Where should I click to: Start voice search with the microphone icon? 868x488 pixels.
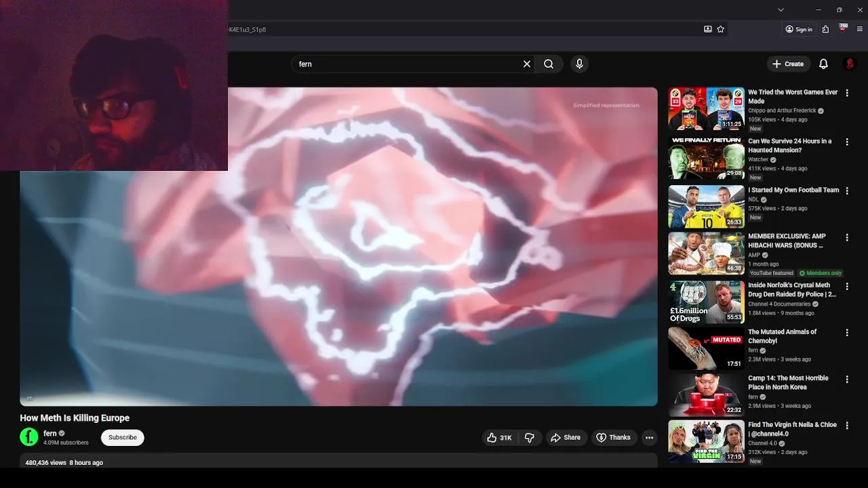click(579, 64)
